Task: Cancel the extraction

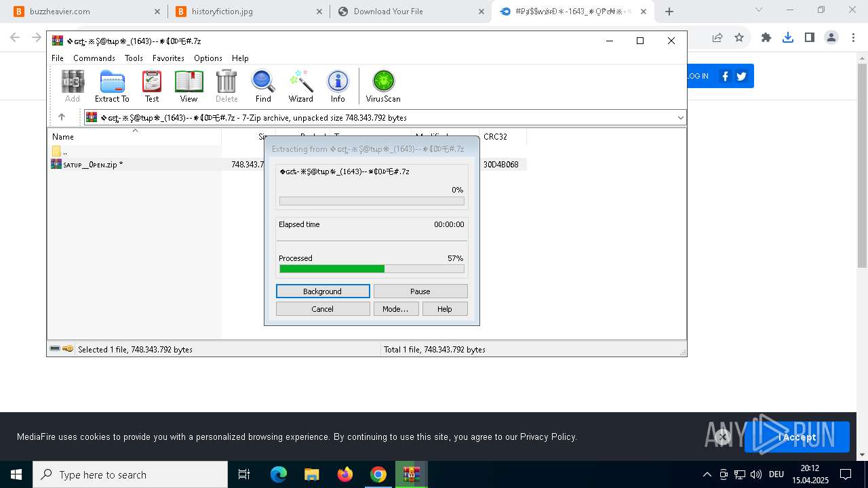Action: pyautogui.click(x=323, y=309)
